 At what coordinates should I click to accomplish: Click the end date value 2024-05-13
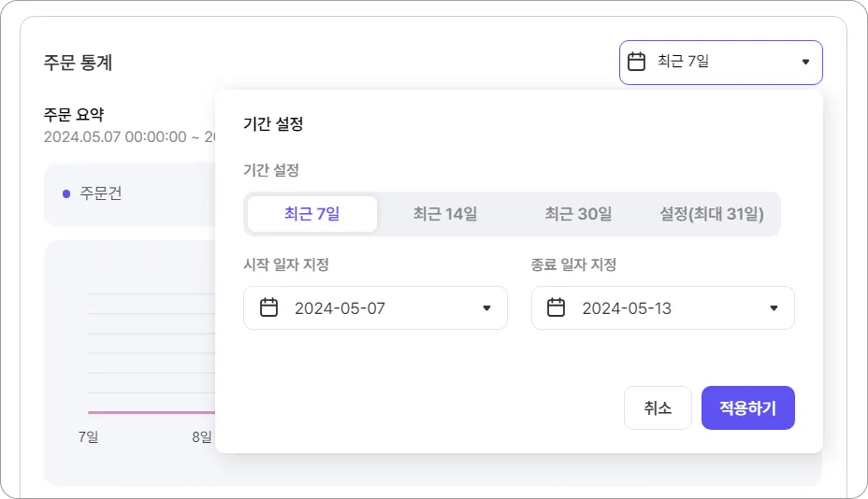627,308
